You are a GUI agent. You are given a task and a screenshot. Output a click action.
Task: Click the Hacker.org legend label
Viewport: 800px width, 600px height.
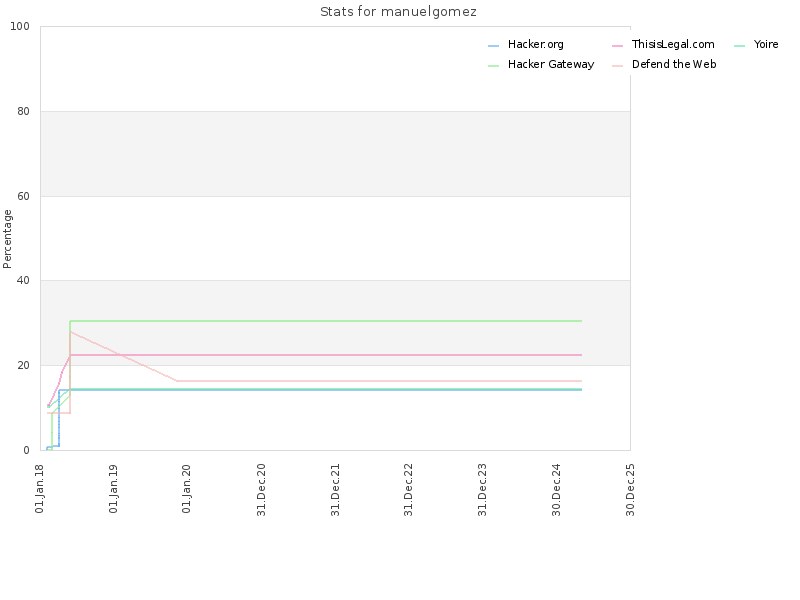coord(535,44)
